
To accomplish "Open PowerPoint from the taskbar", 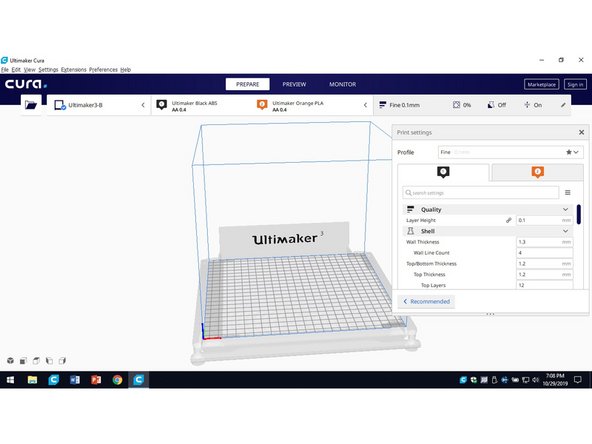I will click(x=96, y=380).
